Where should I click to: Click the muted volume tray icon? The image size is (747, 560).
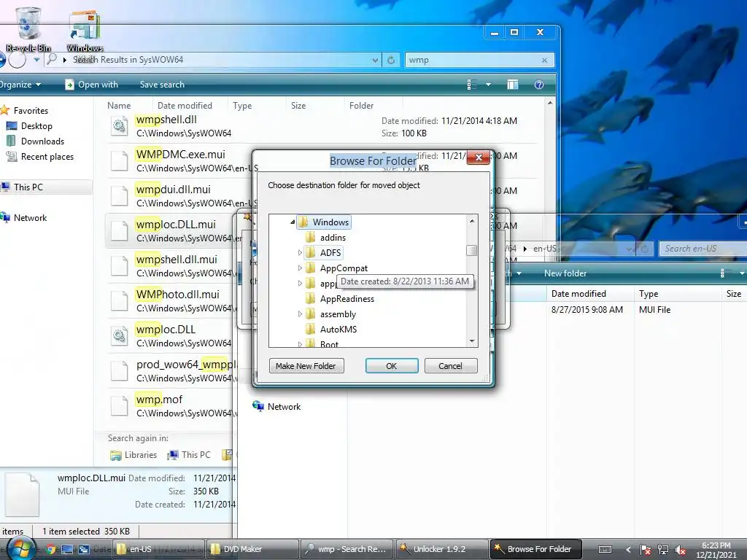tap(681, 550)
